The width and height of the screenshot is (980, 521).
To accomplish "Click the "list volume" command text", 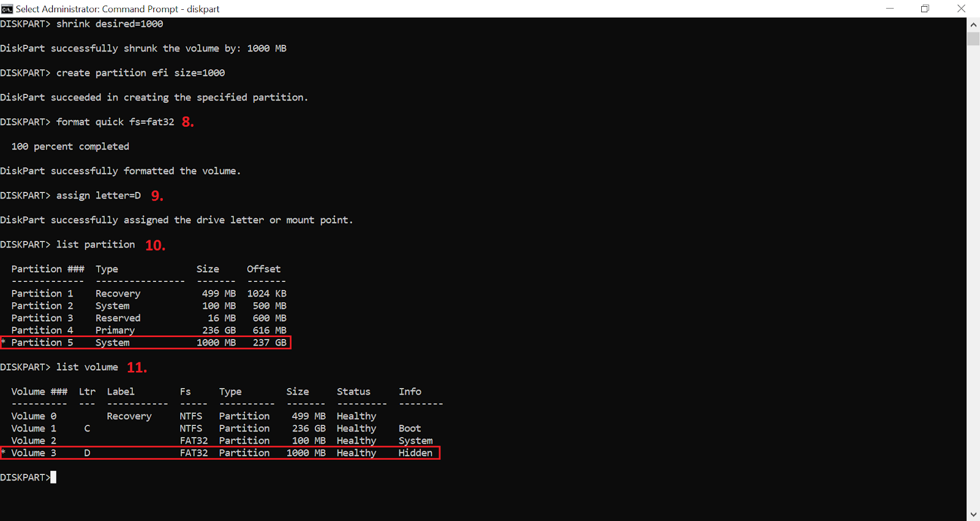I will (x=87, y=367).
